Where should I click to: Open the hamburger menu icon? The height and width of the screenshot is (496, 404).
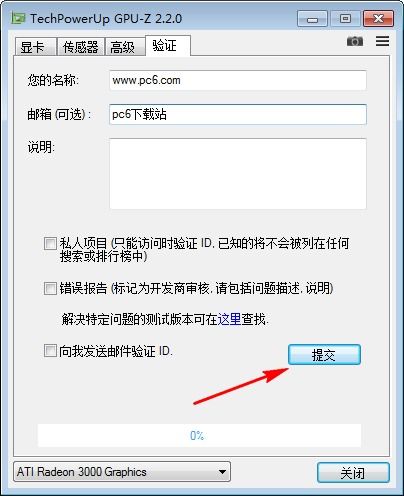tap(382, 41)
